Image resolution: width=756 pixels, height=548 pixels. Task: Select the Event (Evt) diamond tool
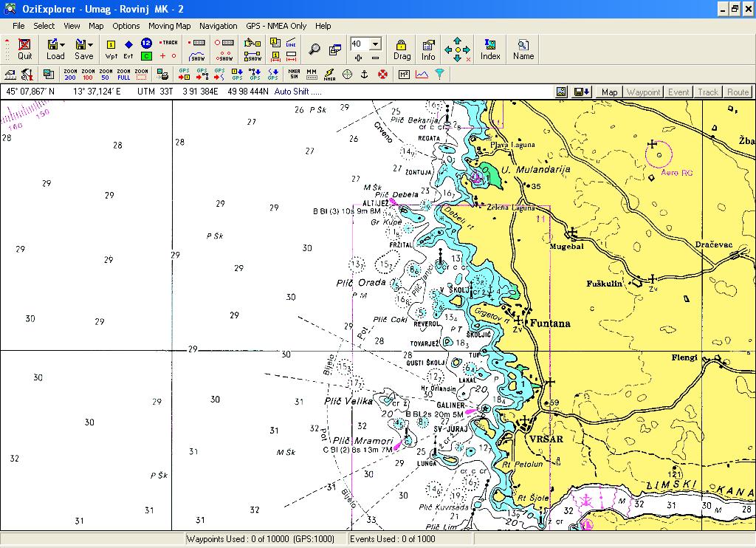[128, 49]
